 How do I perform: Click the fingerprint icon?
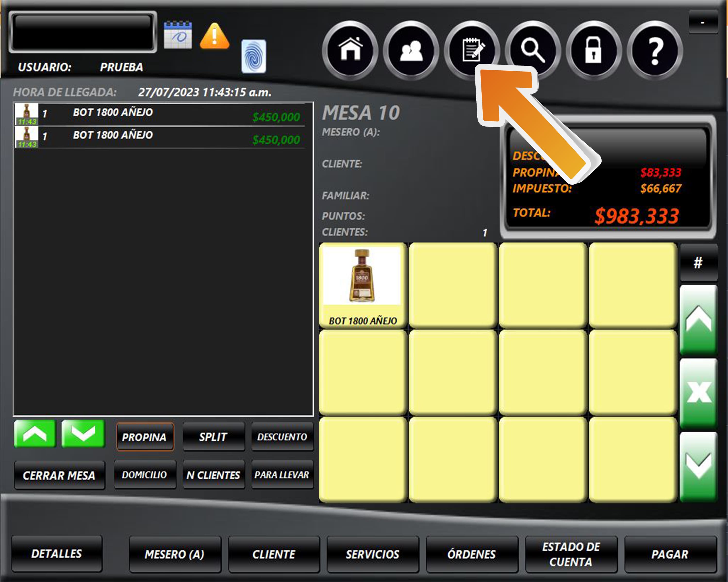(254, 56)
